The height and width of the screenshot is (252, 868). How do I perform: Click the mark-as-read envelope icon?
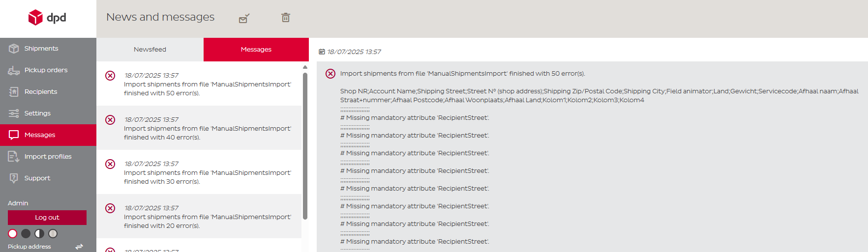tap(244, 18)
